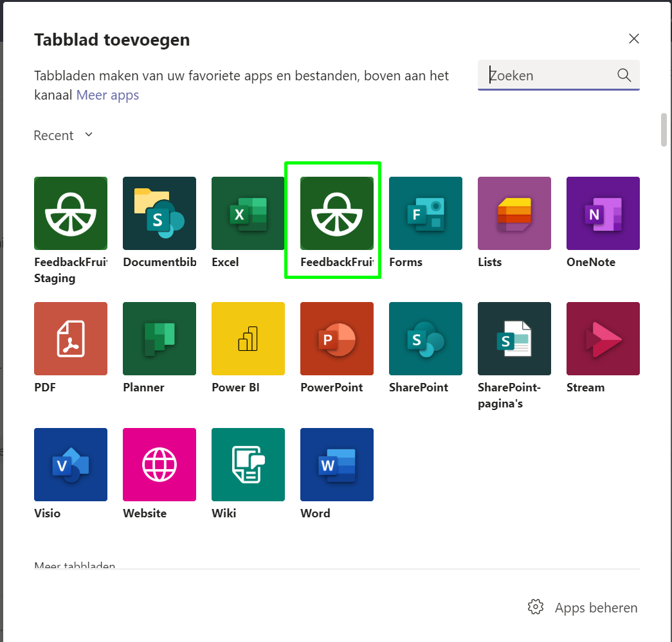Select the Power BI app icon
672x642 pixels.
[x=248, y=339]
